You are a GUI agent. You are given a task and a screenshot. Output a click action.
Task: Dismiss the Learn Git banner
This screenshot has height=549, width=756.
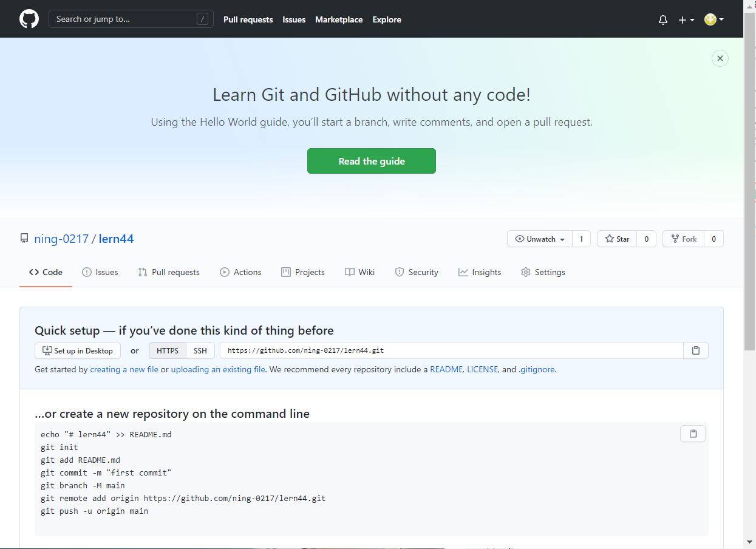click(720, 58)
